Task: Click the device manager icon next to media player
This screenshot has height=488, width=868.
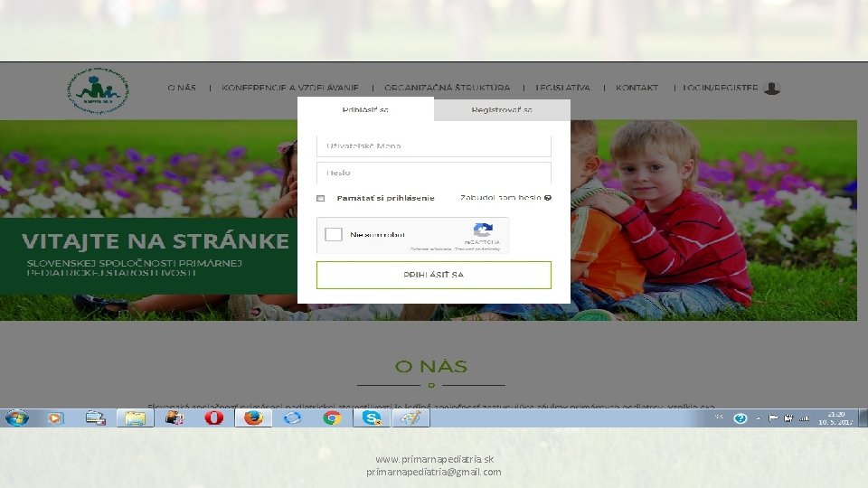Action: tap(95, 418)
